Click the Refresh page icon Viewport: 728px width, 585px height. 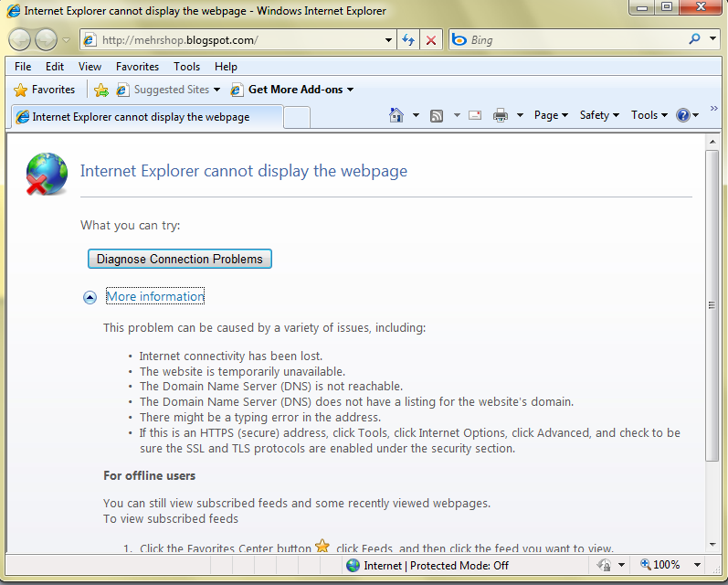click(408, 40)
